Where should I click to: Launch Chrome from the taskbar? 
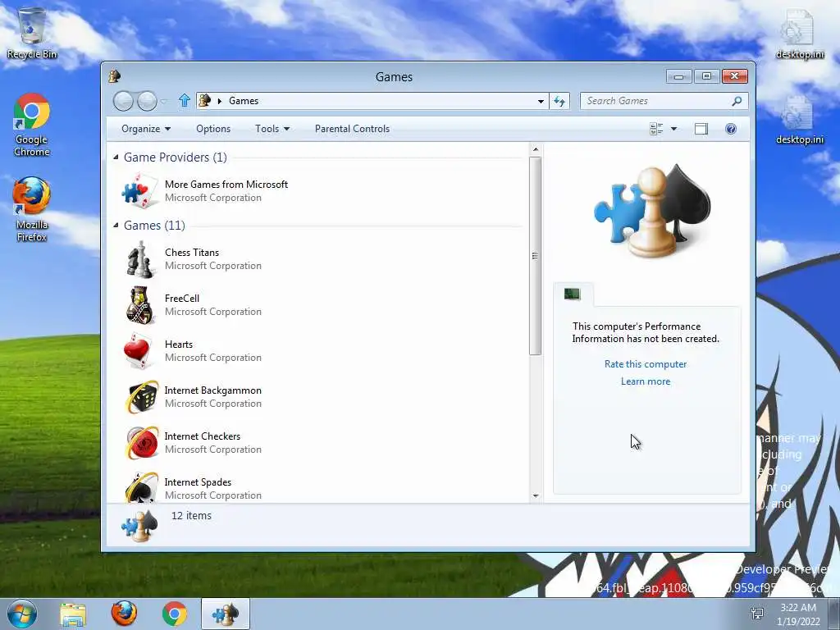point(175,614)
